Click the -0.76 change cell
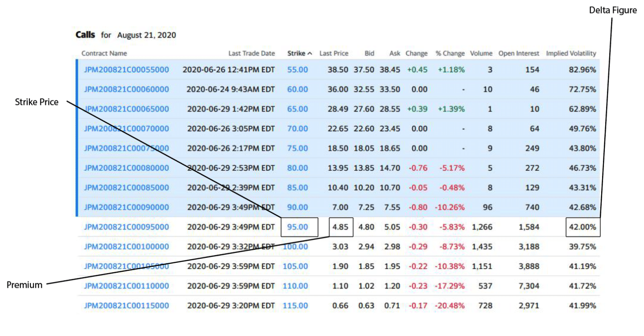 (418, 168)
